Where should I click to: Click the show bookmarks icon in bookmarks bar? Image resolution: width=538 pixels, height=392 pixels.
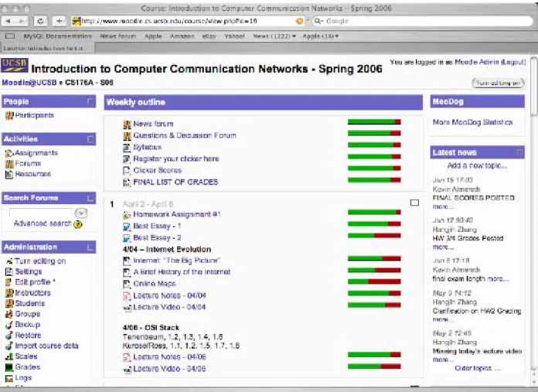(10, 36)
